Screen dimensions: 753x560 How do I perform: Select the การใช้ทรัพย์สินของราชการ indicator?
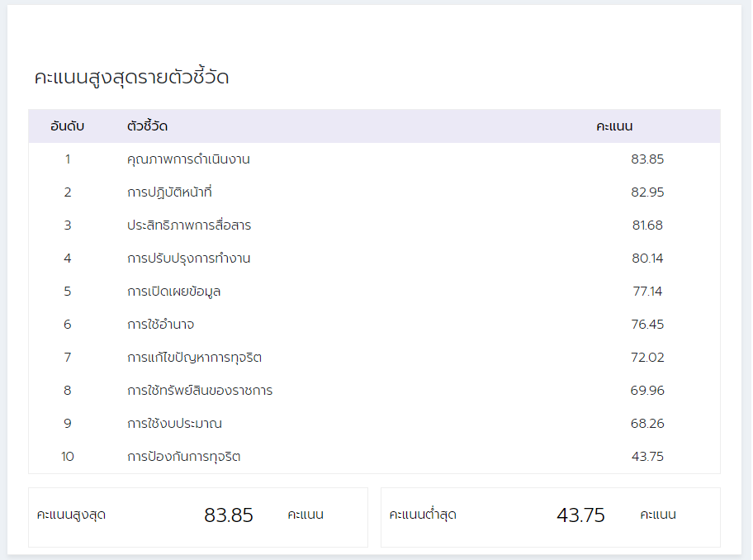[x=200, y=391]
